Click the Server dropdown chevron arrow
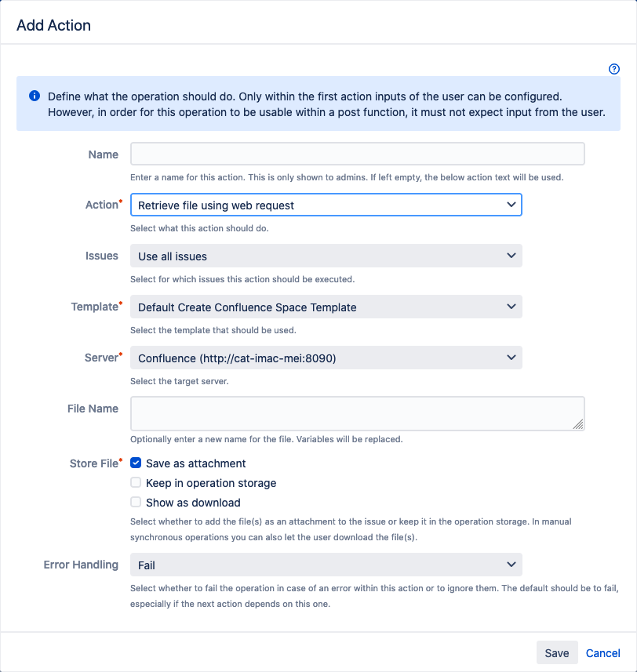The height and width of the screenshot is (672, 637). [x=511, y=358]
